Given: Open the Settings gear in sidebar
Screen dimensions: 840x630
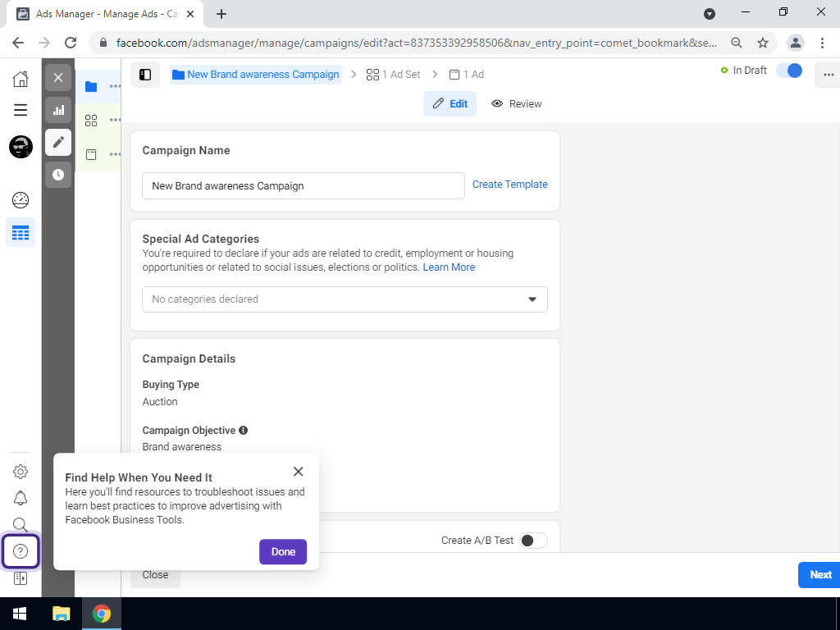Looking at the screenshot, I should click(x=21, y=472).
